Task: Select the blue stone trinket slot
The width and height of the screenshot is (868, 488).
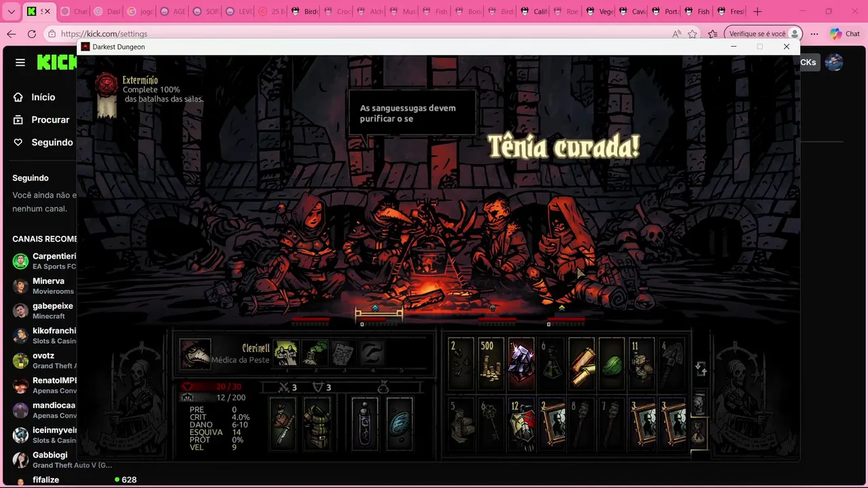Action: [399, 424]
